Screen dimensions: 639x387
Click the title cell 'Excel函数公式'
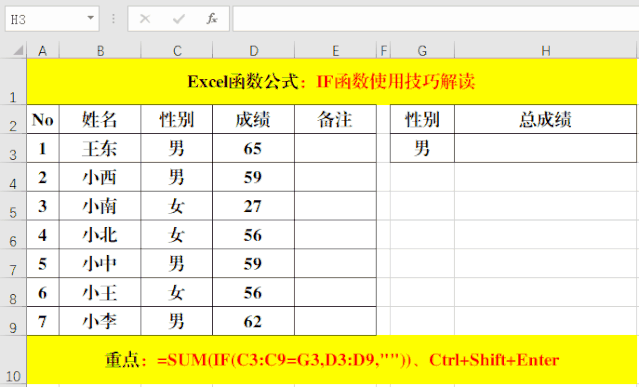(332, 81)
